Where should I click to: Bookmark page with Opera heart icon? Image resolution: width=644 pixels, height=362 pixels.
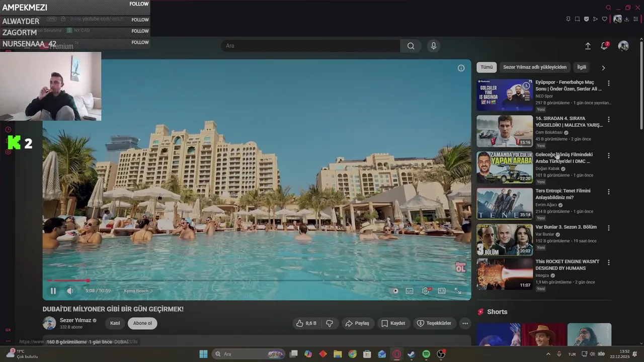[605, 19]
